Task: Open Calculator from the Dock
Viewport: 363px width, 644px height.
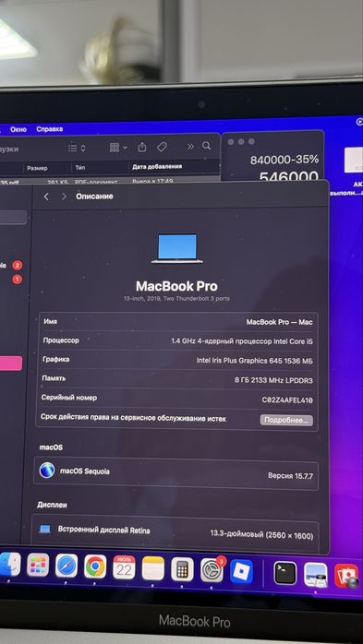Action: 182,569
